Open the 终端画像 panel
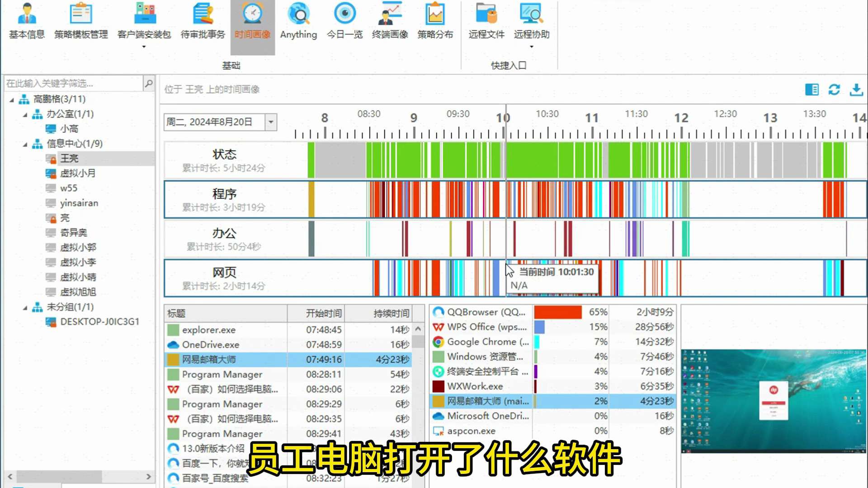This screenshot has height=488, width=868. coord(390,21)
